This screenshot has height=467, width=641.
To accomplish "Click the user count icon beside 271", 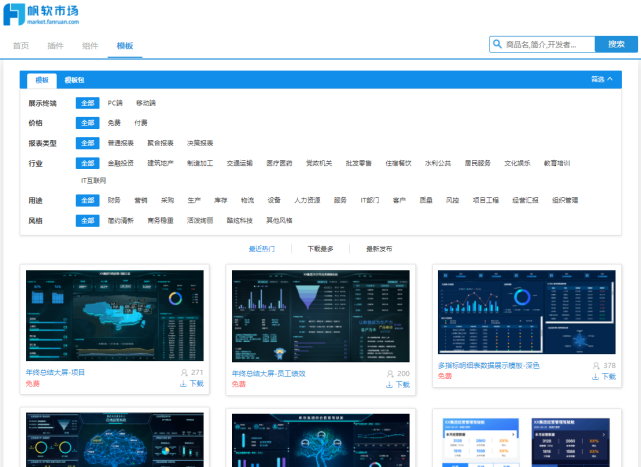I will click(183, 372).
